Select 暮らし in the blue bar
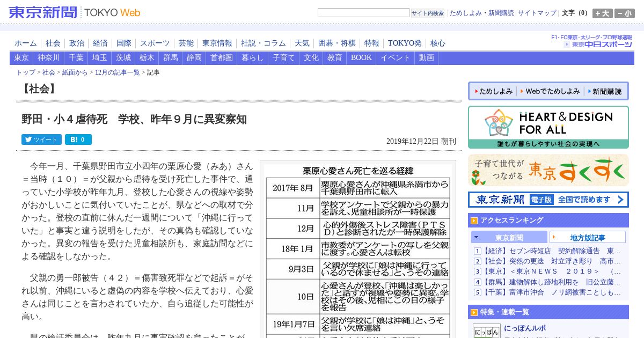This screenshot has height=338, width=644. (x=253, y=58)
